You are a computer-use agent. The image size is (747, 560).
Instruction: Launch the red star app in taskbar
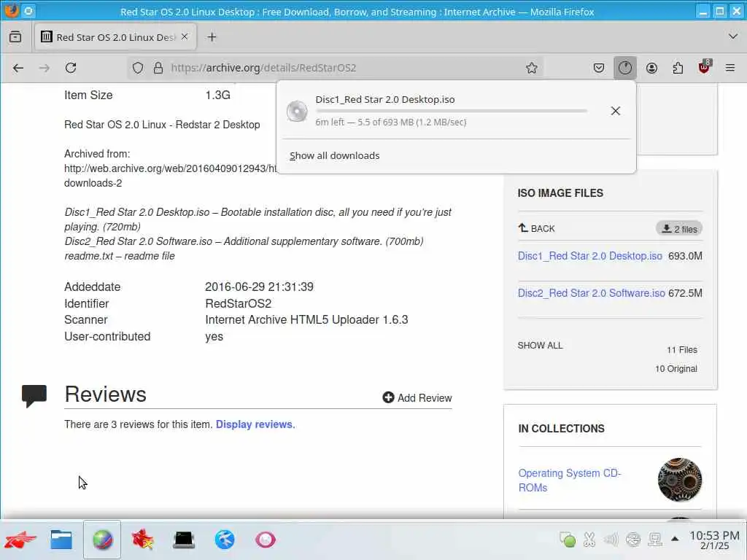142,540
